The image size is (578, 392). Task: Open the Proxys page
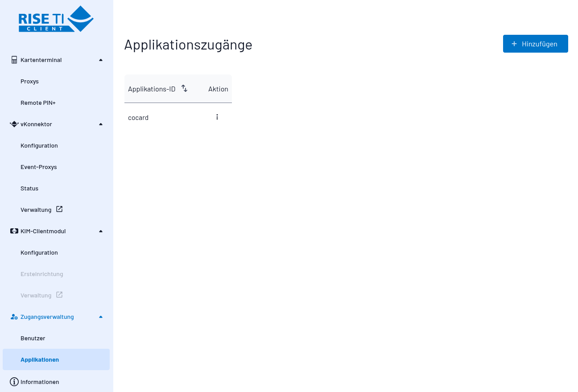(29, 81)
